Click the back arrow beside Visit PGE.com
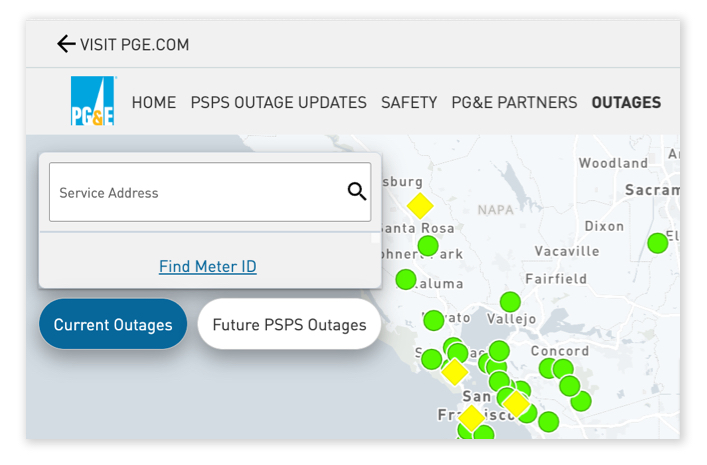Screen dimensions: 707x465 (66, 44)
